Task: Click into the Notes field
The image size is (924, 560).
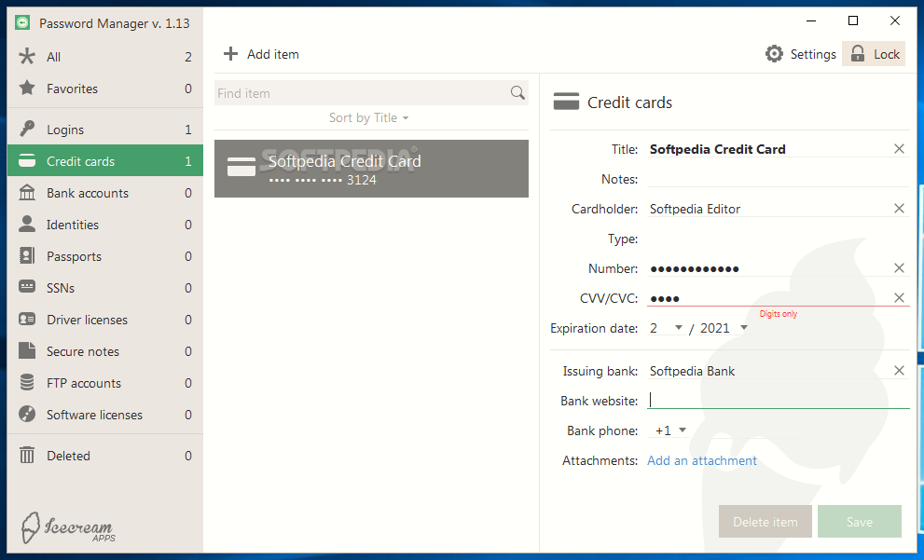Action: point(778,178)
